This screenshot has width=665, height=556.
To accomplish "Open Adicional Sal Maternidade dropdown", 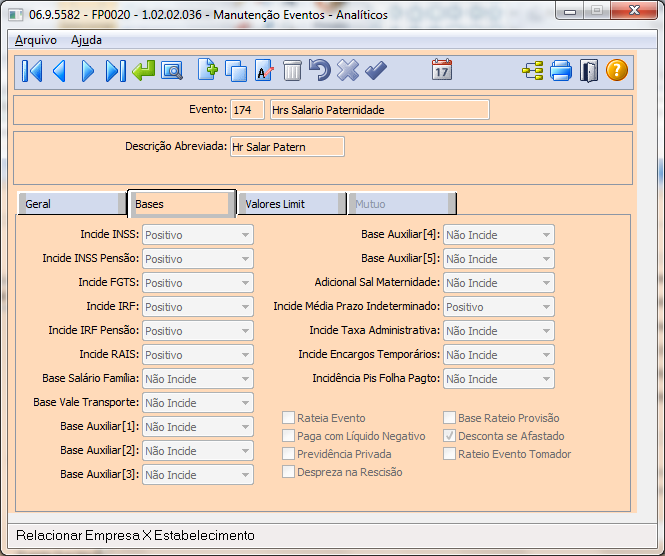I will pyautogui.click(x=499, y=283).
